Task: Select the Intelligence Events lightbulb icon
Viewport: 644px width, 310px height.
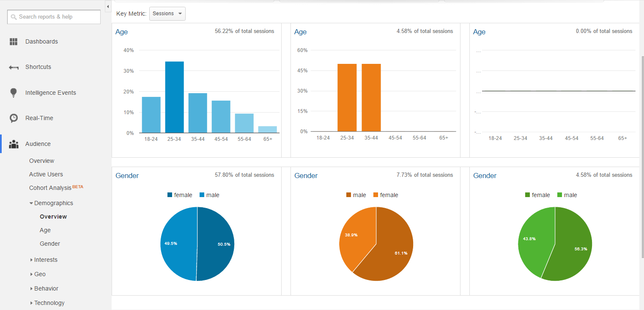Action: (x=14, y=93)
